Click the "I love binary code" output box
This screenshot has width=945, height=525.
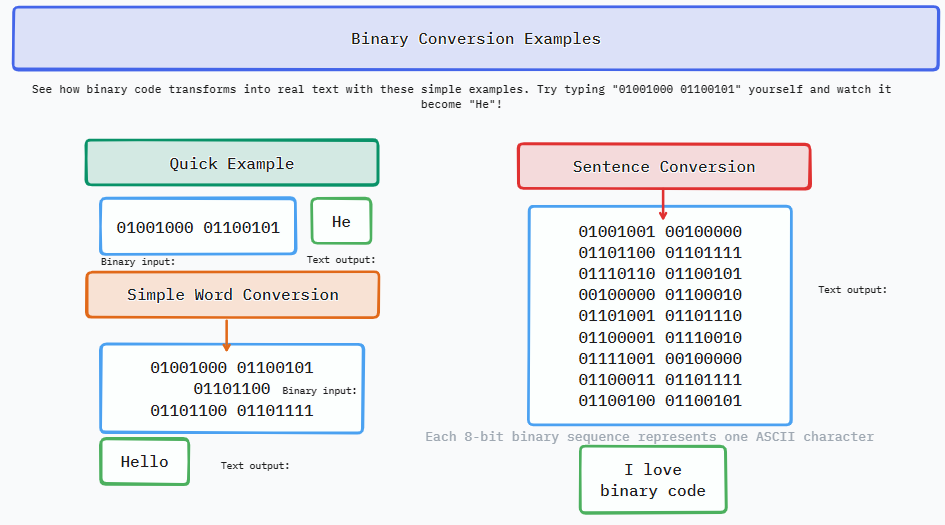coord(653,480)
